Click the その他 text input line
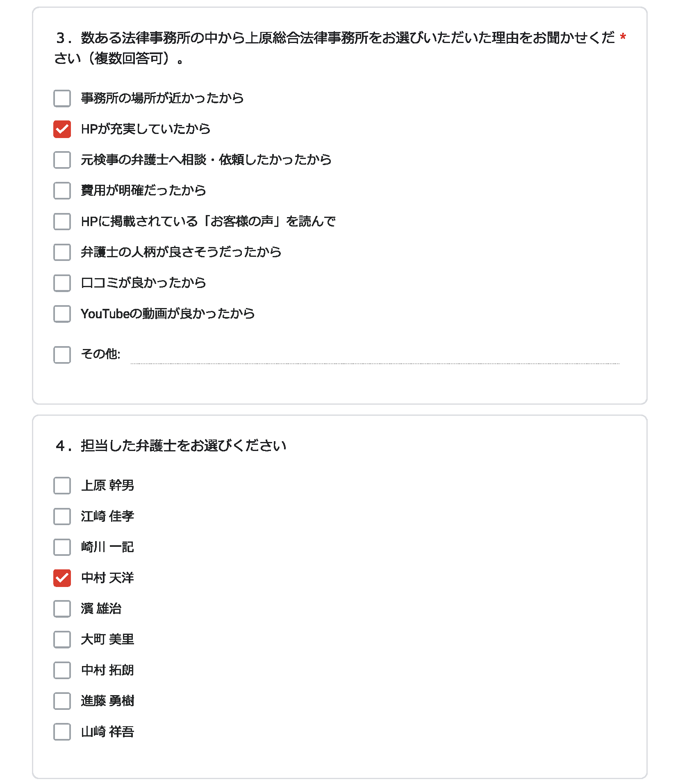The height and width of the screenshot is (784, 678). [x=375, y=356]
